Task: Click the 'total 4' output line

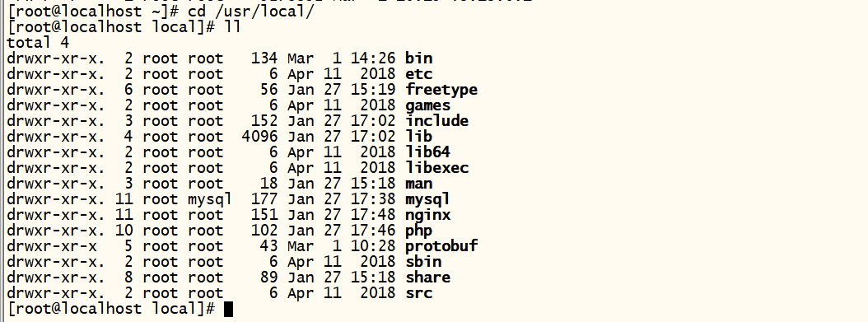Action: tap(38, 43)
